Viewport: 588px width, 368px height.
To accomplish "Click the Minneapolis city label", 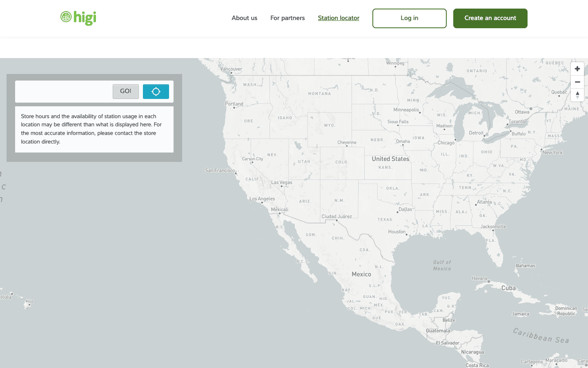I will click(x=406, y=110).
